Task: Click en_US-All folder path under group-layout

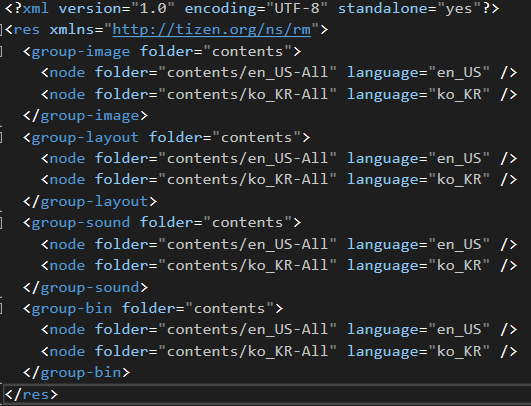Action: [248, 159]
